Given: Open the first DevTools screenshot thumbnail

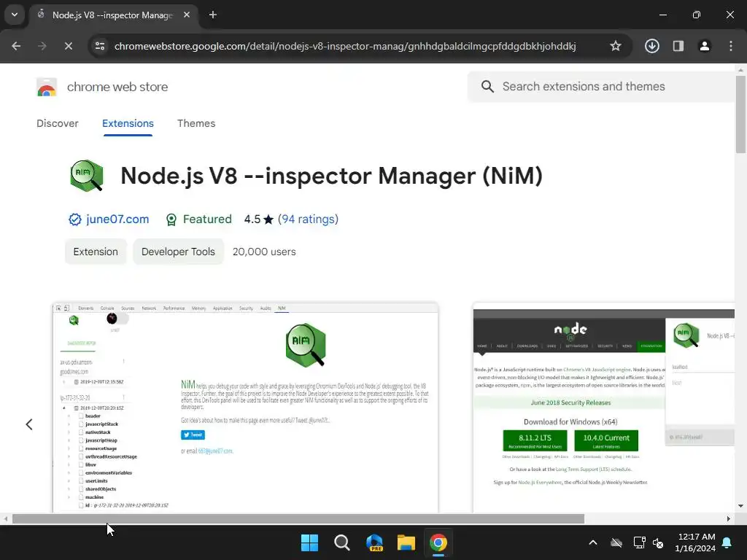Looking at the screenshot, I should click(x=245, y=408).
